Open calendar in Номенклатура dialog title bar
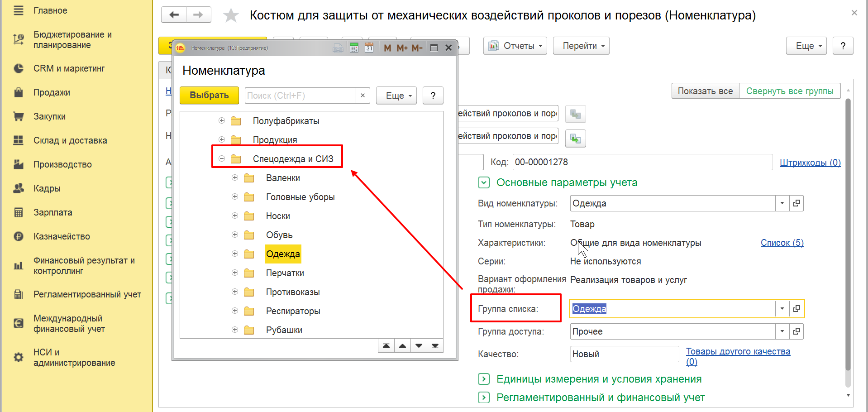Image resolution: width=868 pixels, height=412 pixels. [369, 48]
